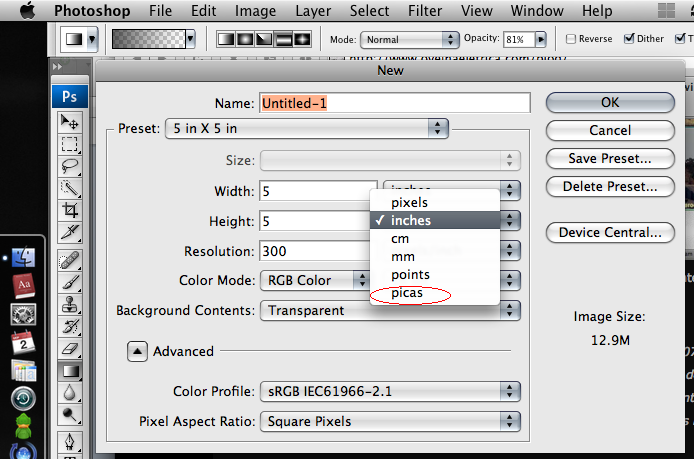This screenshot has height=459, width=694.
Task: Open iCal in the Dock
Action: pyautogui.click(x=23, y=343)
